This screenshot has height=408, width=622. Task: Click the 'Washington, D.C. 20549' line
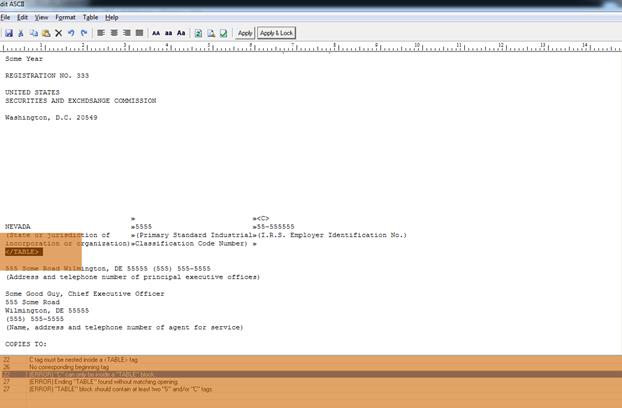(51, 117)
